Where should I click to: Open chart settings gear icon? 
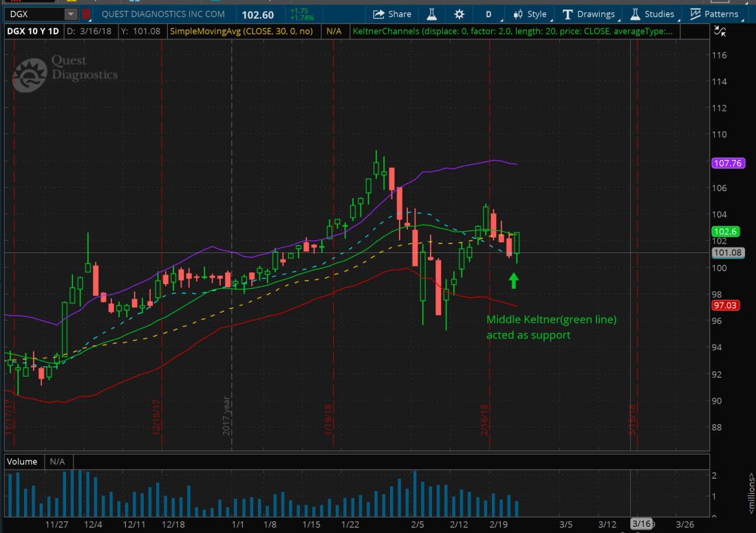tap(460, 14)
